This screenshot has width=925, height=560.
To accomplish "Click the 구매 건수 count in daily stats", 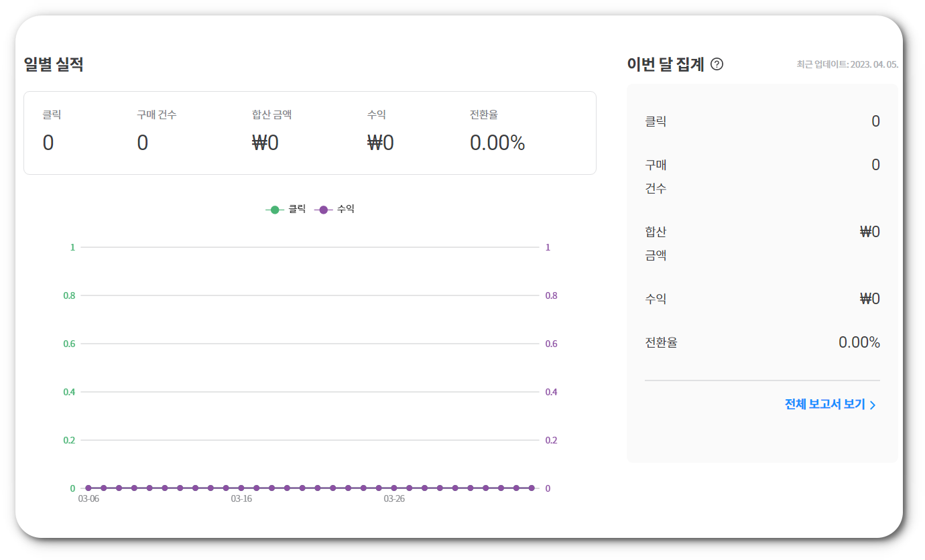I will point(142,142).
